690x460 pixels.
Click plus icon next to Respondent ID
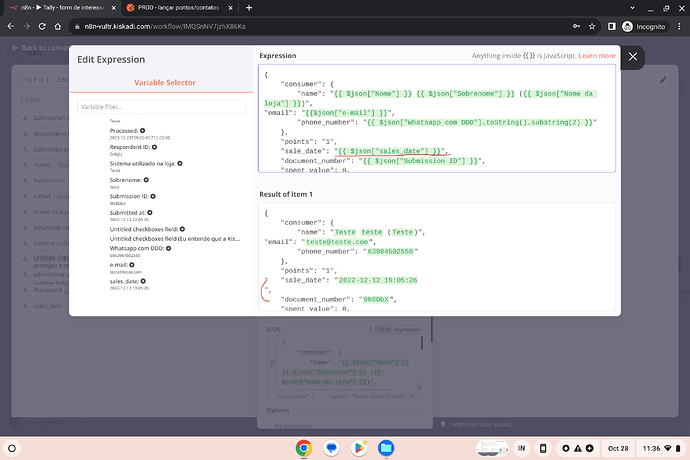pos(153,148)
